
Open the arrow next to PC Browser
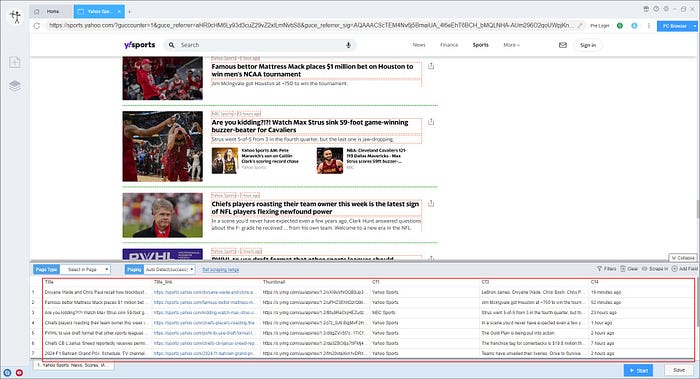(695, 26)
